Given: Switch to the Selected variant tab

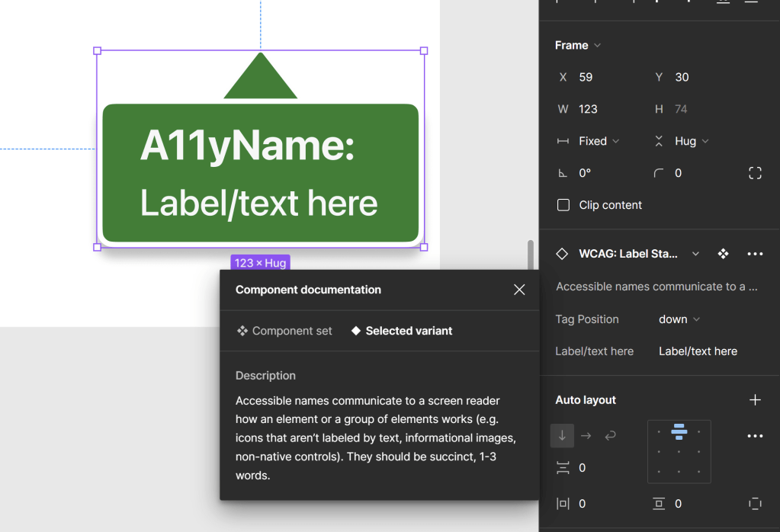Looking at the screenshot, I should click(x=402, y=331).
